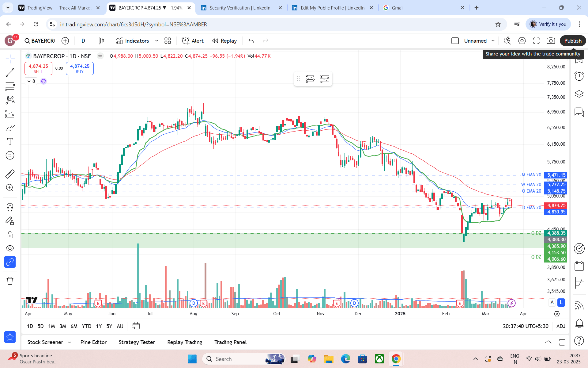Select the trend line drawing tool
Screen dimensions: 588x368
tap(10, 73)
